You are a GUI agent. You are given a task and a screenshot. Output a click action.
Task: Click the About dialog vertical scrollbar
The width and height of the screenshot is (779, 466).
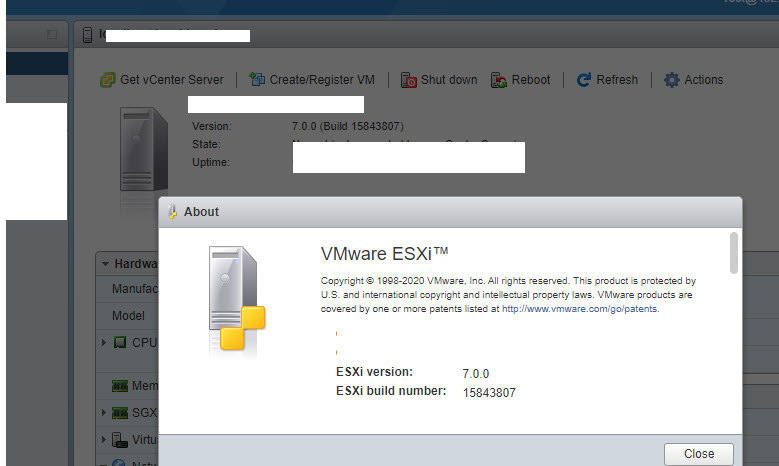(x=734, y=252)
